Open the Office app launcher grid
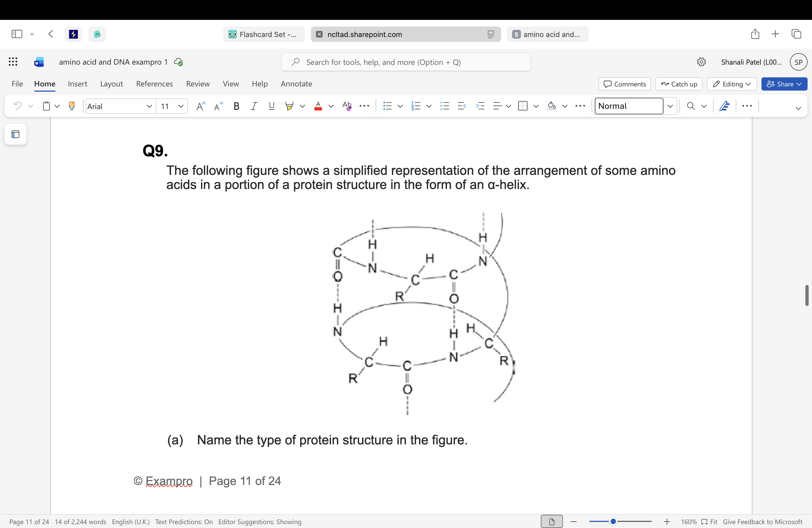 13,62
